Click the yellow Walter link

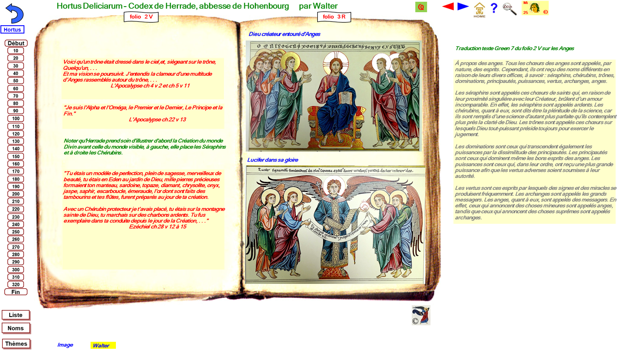click(x=102, y=345)
